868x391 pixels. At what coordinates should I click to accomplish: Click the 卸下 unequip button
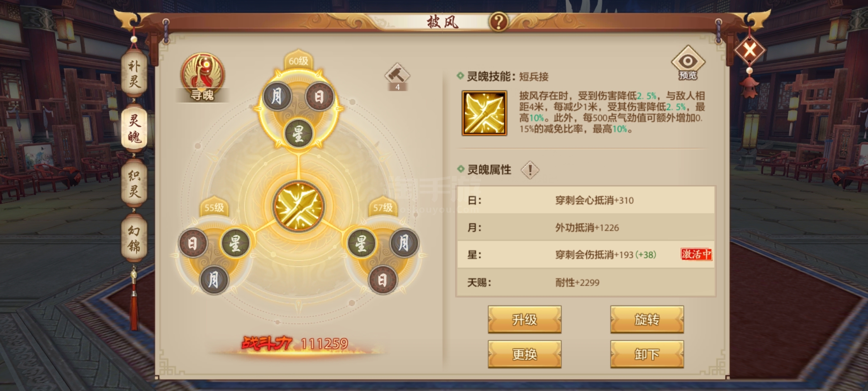(x=647, y=354)
